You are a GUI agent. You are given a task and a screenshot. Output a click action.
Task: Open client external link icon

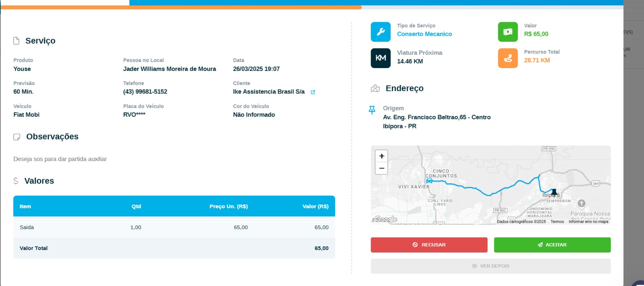pos(313,92)
